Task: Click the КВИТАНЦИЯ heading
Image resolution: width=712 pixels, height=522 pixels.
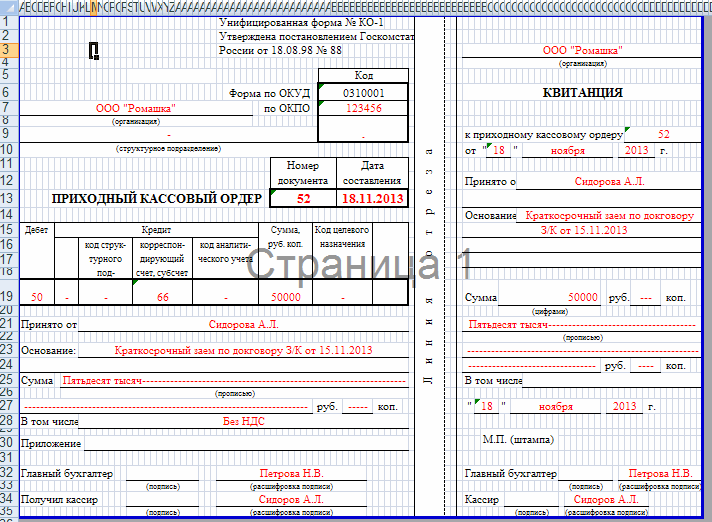Action: coord(583,93)
